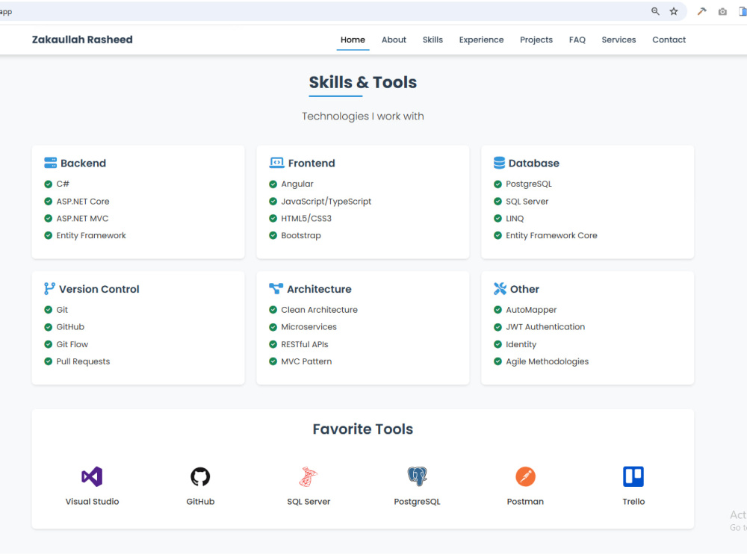747x560 pixels.
Task: Click the camera screenshot extension icon
Action: (x=722, y=11)
